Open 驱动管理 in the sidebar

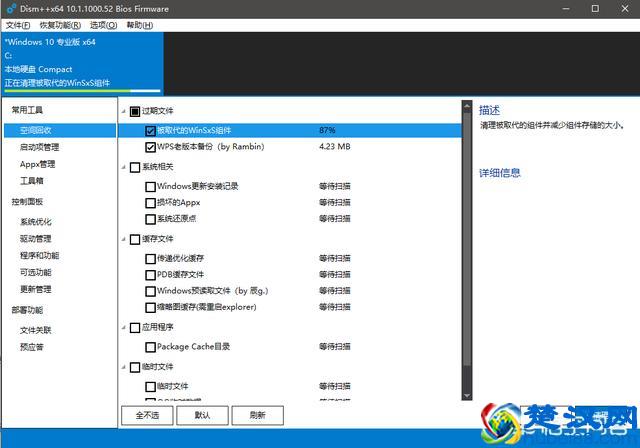[36, 239]
